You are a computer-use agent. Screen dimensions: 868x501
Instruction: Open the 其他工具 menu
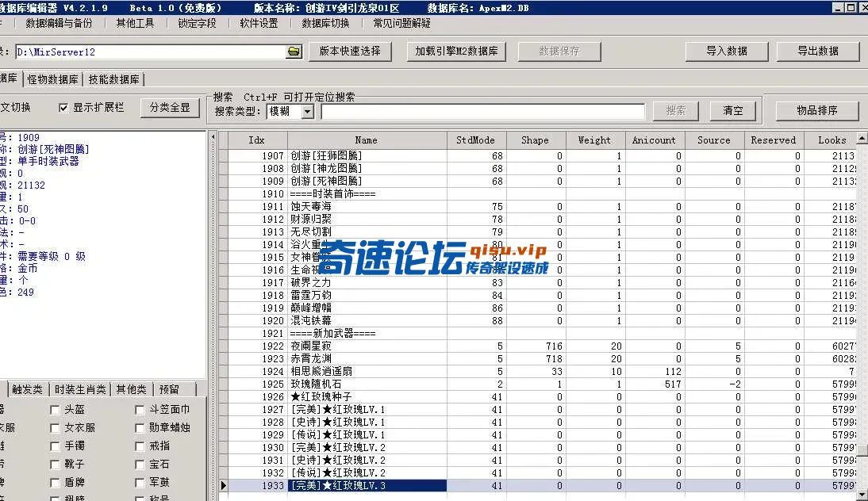tap(135, 23)
